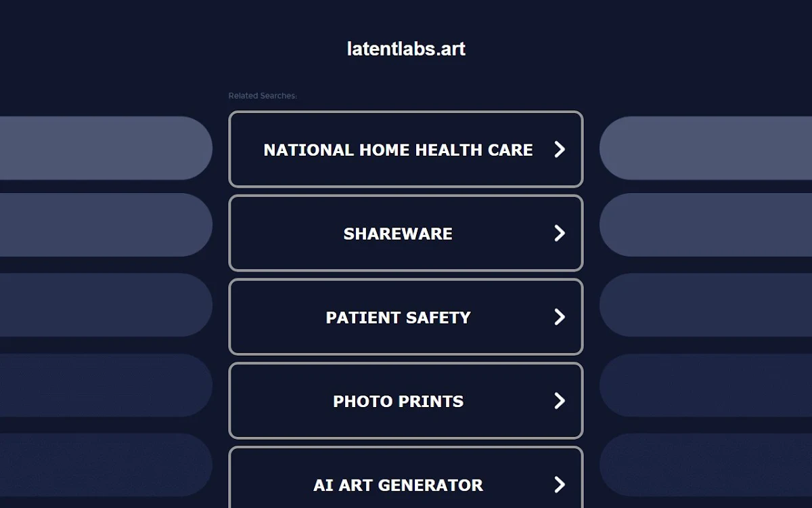This screenshot has width=812, height=508.
Task: Click left decorative pill beside PATIENT SAFETY
Action: point(106,305)
